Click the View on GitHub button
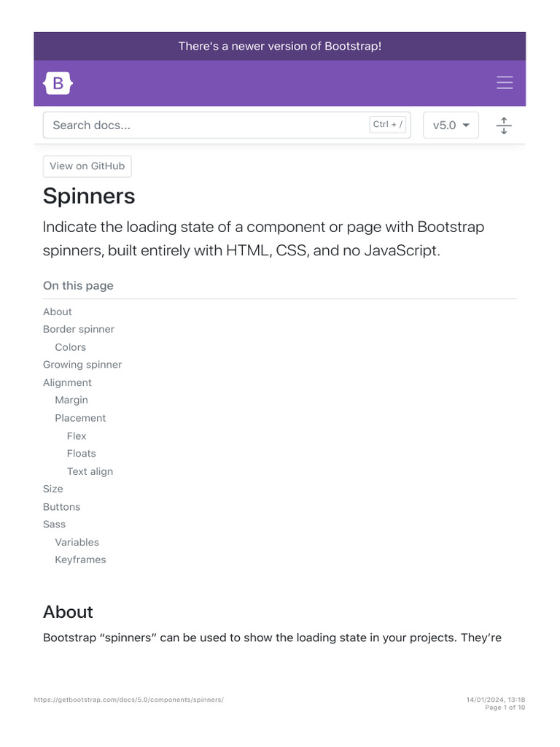Viewport: 560px width, 747px height. [x=87, y=166]
